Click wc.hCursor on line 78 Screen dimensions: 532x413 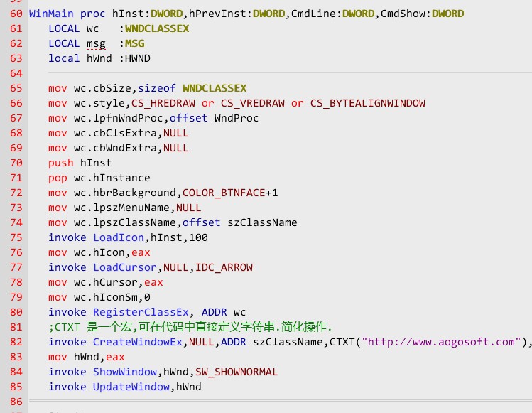click(106, 283)
